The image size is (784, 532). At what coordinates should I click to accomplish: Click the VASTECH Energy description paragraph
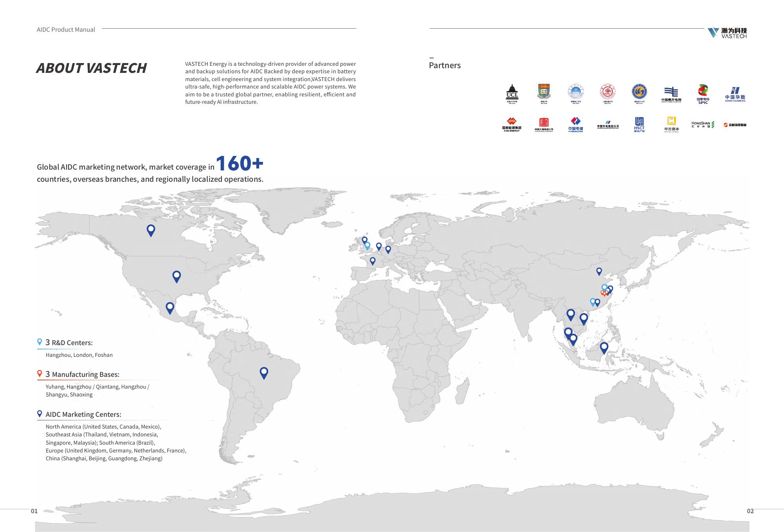point(270,83)
